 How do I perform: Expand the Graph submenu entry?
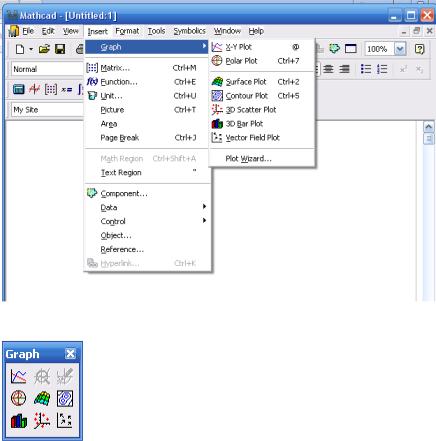[147, 47]
